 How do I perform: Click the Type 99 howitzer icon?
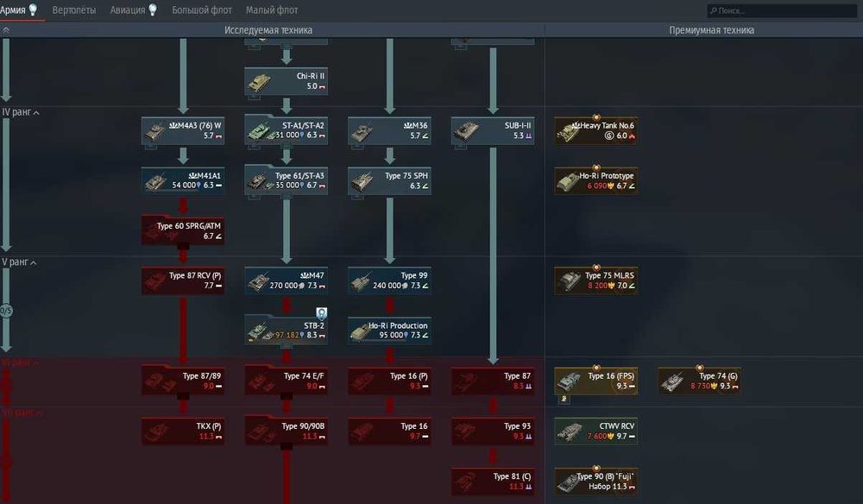tap(361, 281)
